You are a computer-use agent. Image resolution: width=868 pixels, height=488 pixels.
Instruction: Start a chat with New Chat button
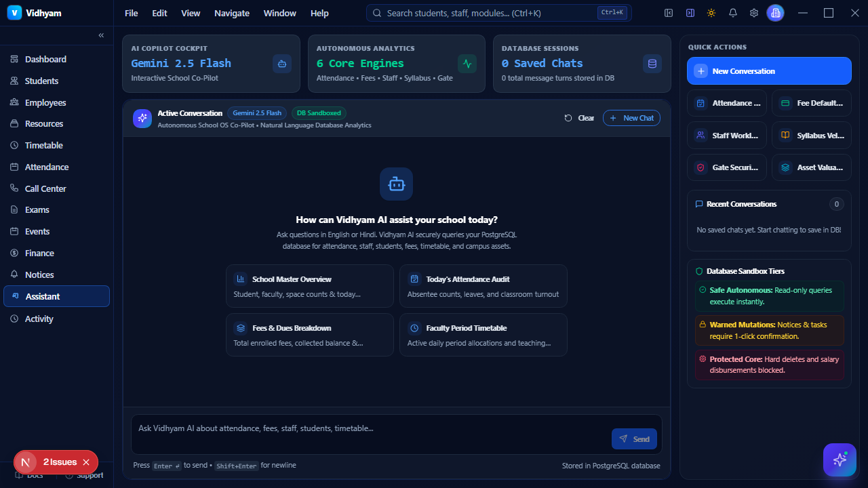click(x=631, y=118)
